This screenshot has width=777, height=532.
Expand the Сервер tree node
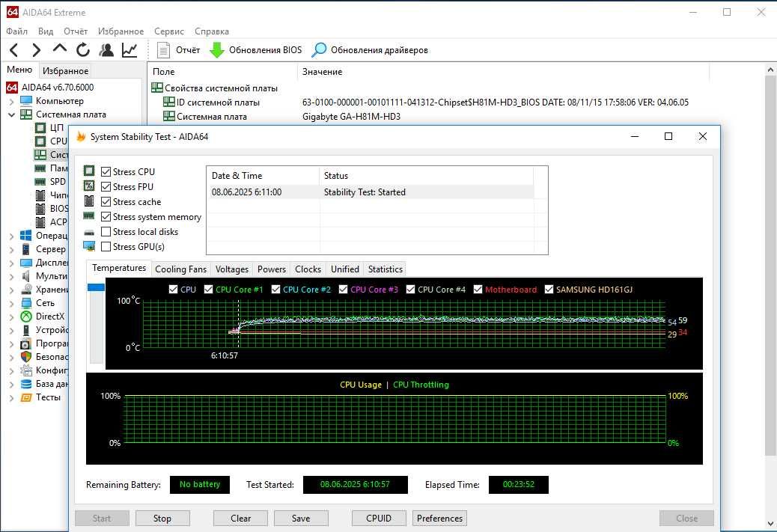tap(11, 249)
